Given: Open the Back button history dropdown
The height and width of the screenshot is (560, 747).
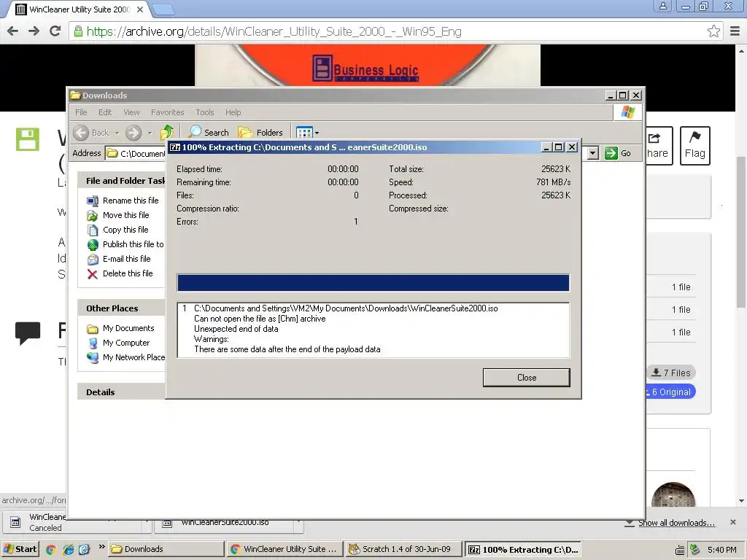Looking at the screenshot, I should coord(117,133).
